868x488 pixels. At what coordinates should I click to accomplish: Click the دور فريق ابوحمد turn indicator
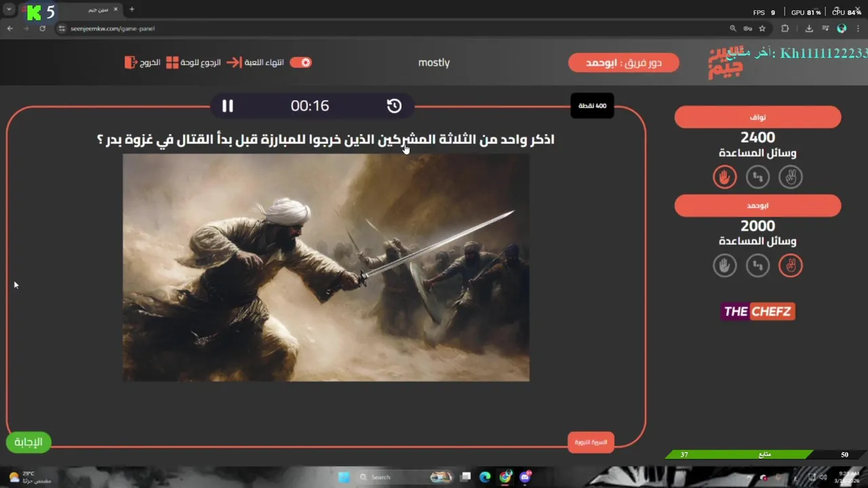click(623, 62)
